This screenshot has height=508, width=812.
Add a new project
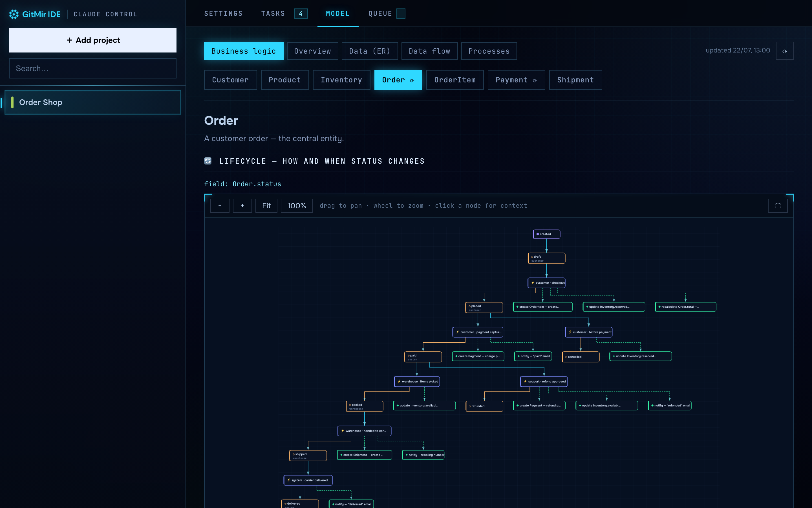pyautogui.click(x=92, y=40)
